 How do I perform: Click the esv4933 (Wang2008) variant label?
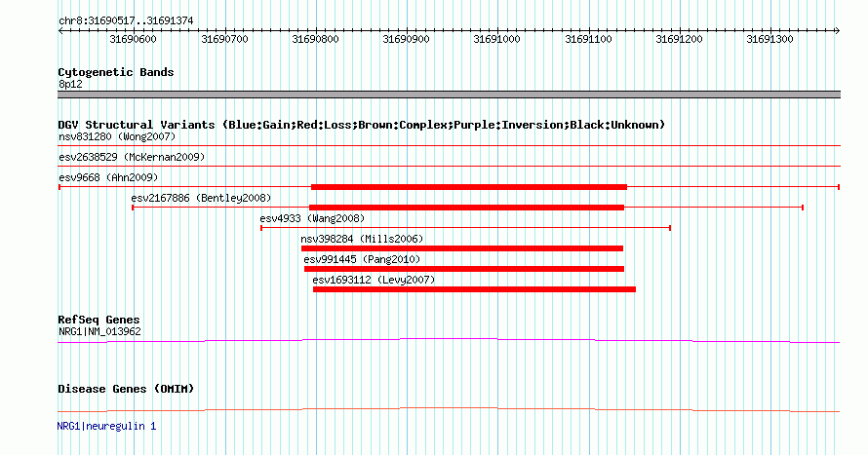[312, 218]
